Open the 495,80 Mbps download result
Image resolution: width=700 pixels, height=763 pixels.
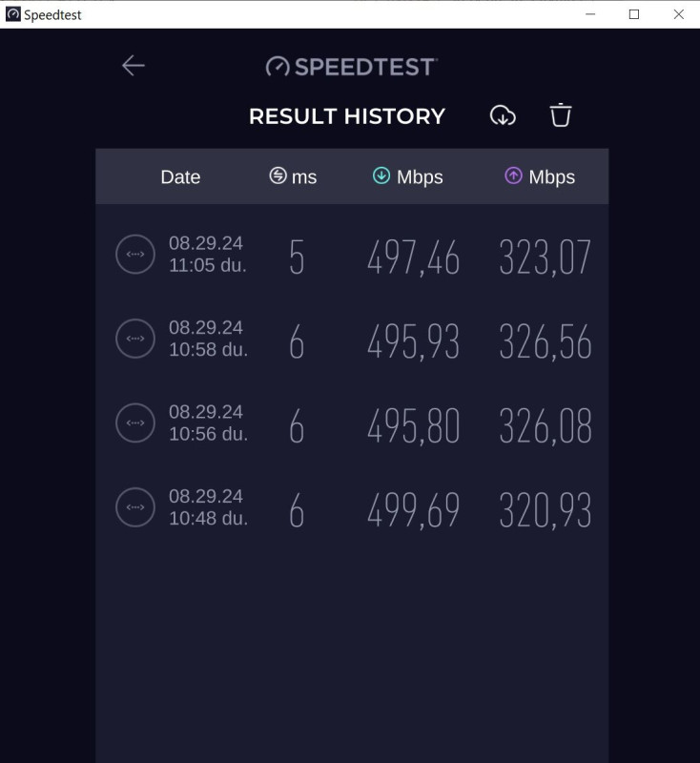[x=413, y=425]
